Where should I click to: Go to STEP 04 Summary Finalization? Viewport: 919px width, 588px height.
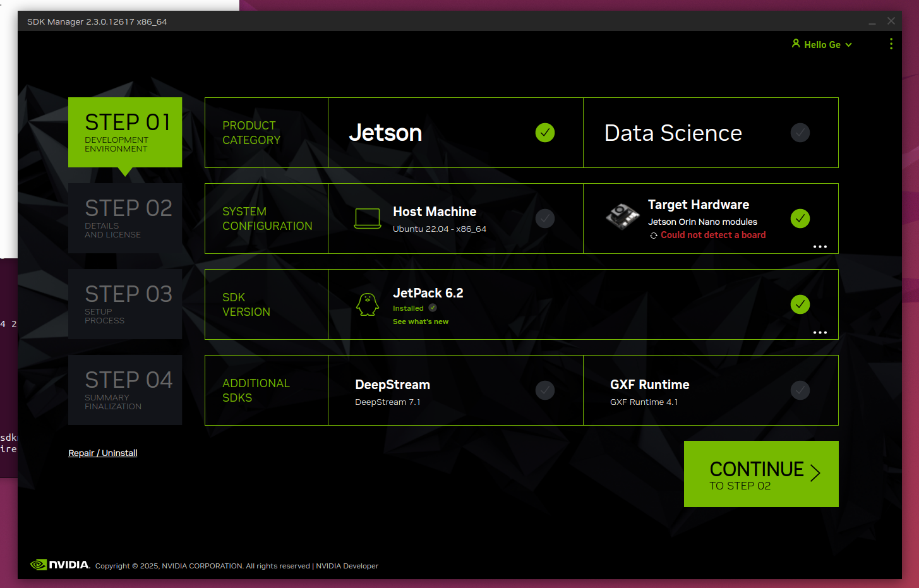[x=125, y=390]
